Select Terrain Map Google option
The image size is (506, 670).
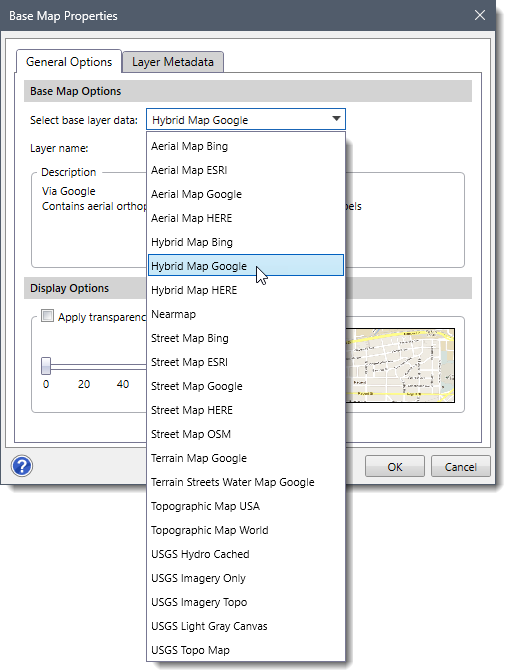(x=246, y=458)
